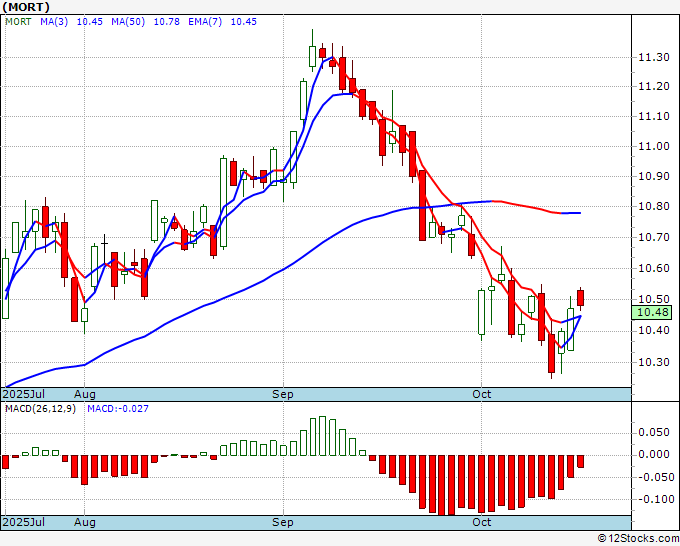
Task: Click the 0.050 MACD axis label
Action: pos(654,432)
